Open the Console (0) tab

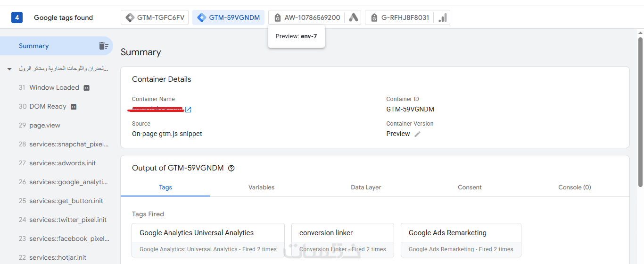pyautogui.click(x=574, y=187)
